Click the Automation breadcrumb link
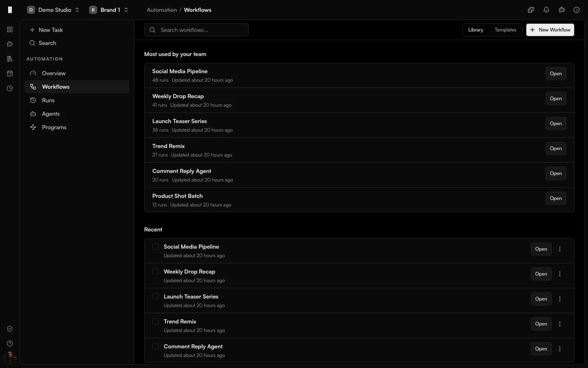The image size is (588, 368). (162, 10)
